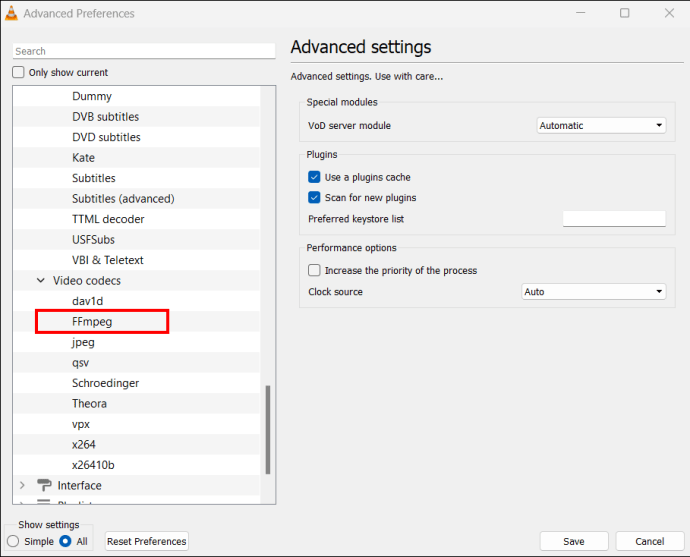Select the Simple radio button

(13, 541)
